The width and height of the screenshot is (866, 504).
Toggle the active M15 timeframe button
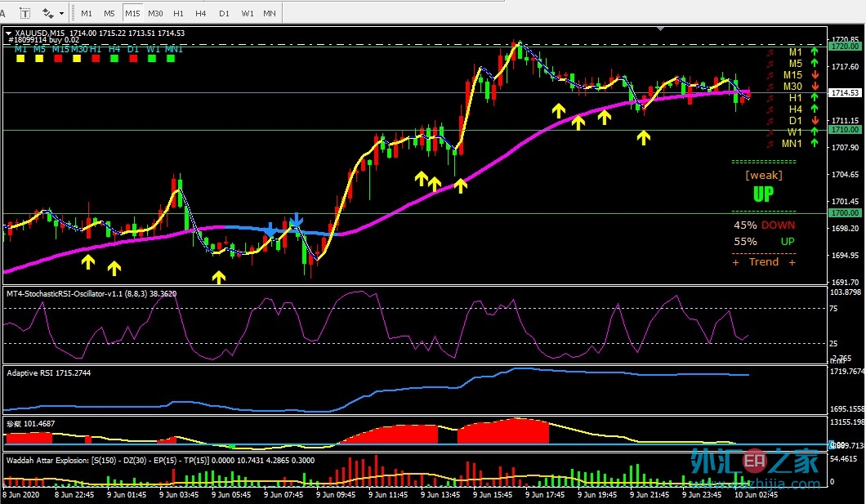coord(132,13)
